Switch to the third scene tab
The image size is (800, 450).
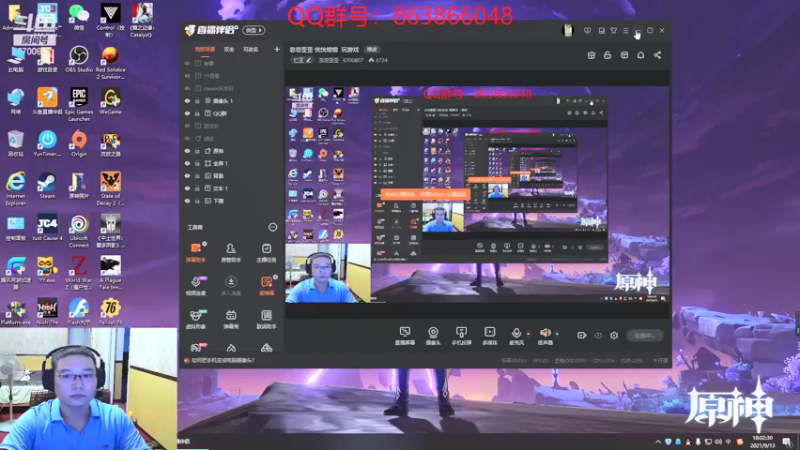251,49
